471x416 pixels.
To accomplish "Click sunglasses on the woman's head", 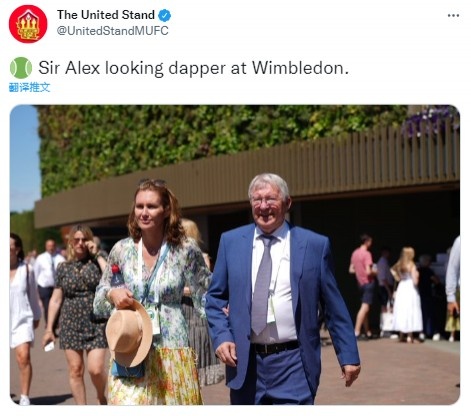I will click(x=152, y=183).
